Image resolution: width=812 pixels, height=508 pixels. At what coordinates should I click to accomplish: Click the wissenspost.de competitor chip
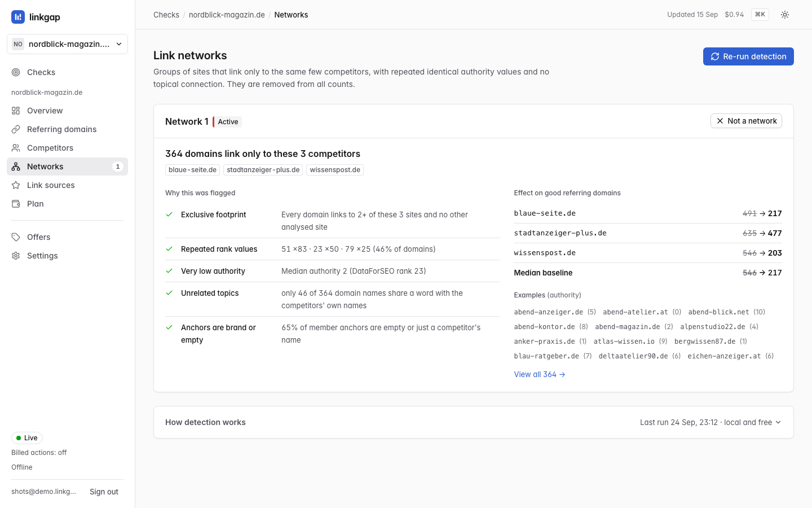[335, 170]
